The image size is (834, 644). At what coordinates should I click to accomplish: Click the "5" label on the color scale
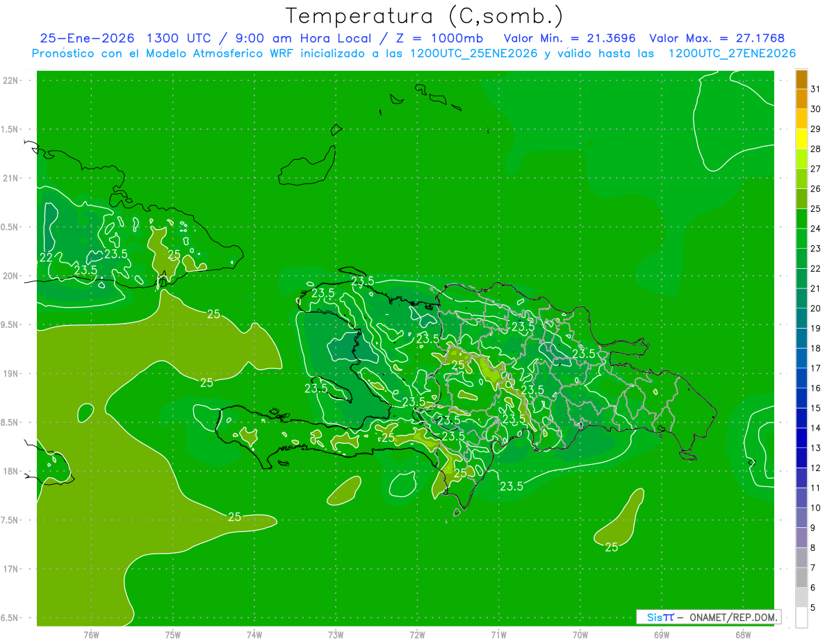pyautogui.click(x=813, y=608)
